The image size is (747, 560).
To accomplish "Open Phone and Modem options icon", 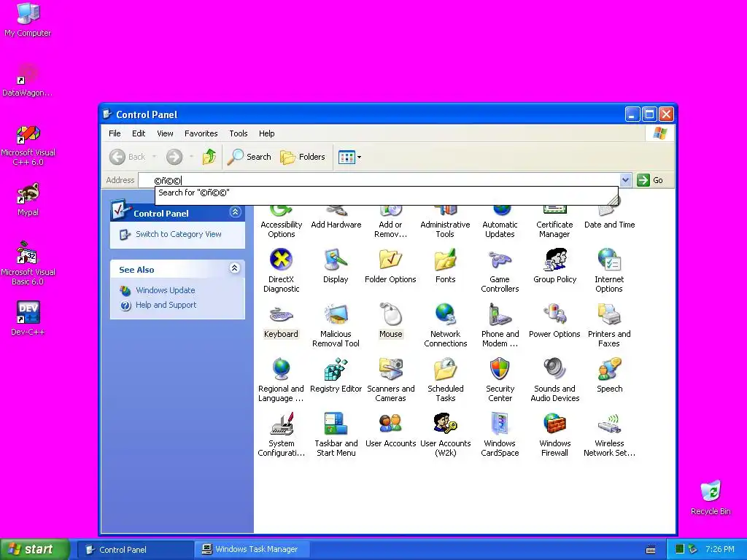I will coord(500,324).
